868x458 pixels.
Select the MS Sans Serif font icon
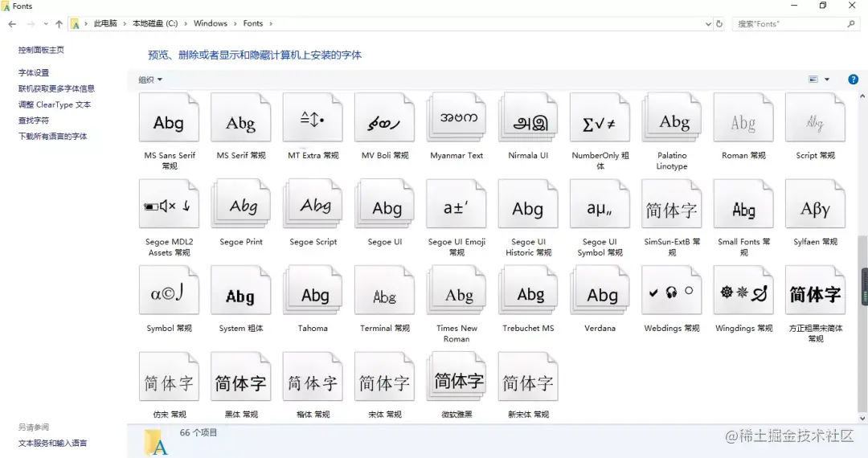point(169,117)
